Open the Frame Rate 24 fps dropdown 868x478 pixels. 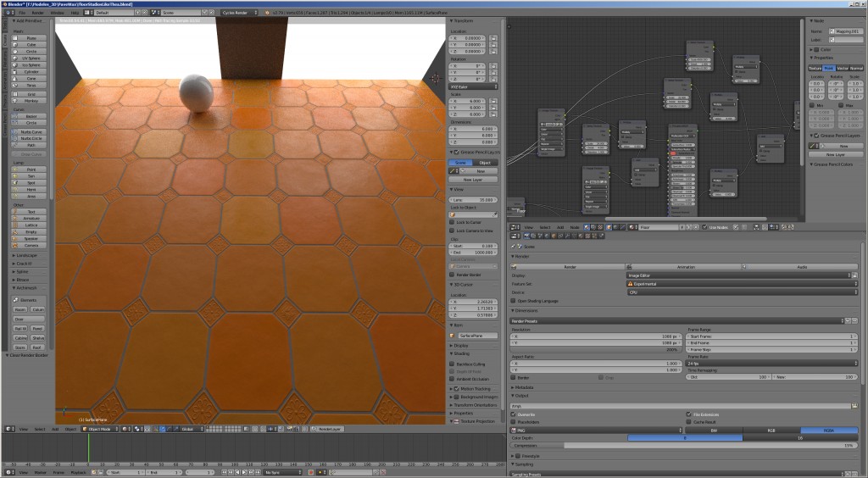pyautogui.click(x=770, y=363)
